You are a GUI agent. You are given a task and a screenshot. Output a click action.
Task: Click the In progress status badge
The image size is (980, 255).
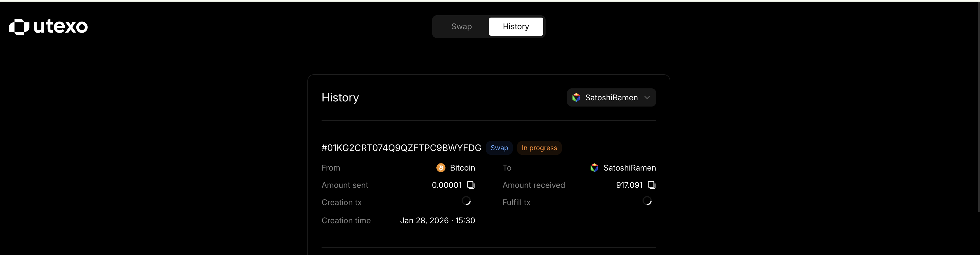[539, 148]
